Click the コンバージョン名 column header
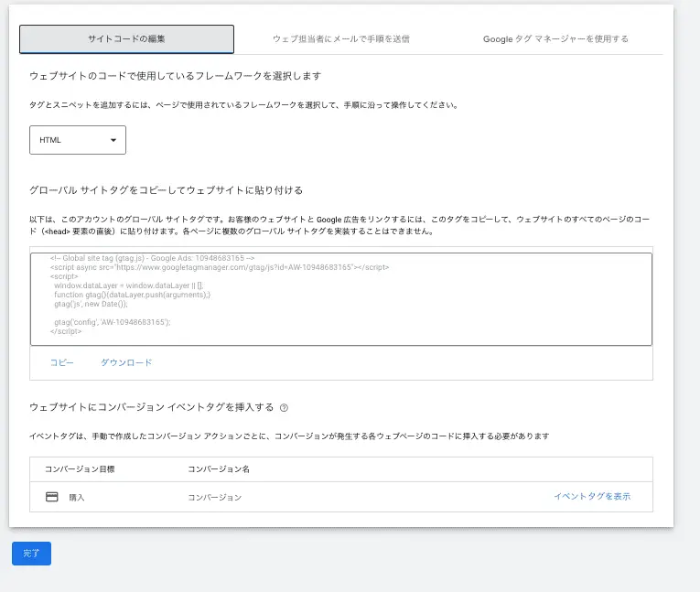Screen dimensions: 700x592 pyautogui.click(x=219, y=469)
